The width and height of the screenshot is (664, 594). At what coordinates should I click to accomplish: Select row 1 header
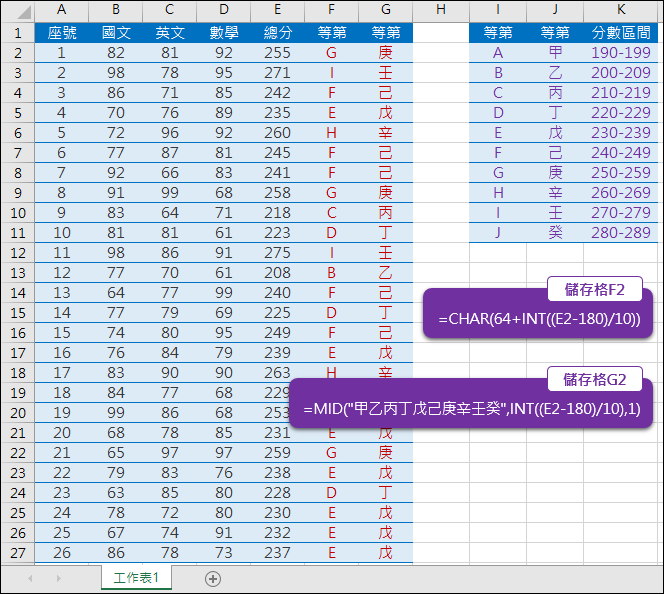pos(18,33)
